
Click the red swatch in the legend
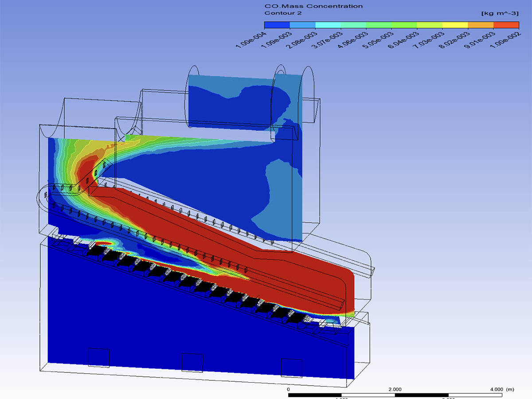[x=506, y=25]
